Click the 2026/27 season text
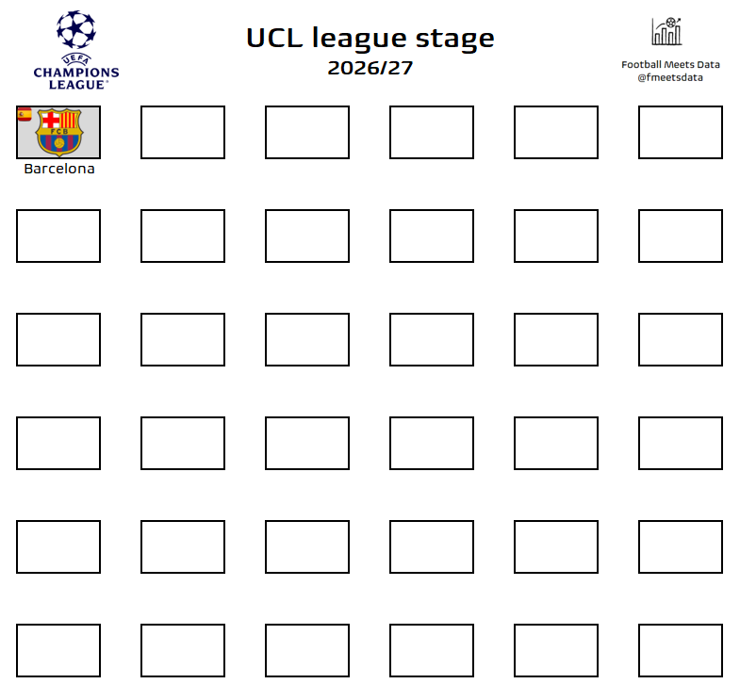740x700 pixels. pyautogui.click(x=370, y=69)
